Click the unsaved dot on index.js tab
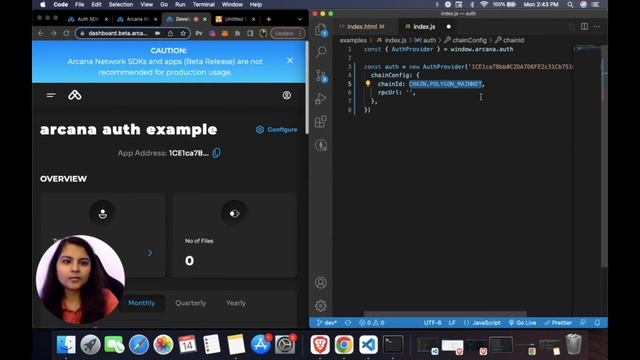The height and width of the screenshot is (360, 640). coord(449,27)
